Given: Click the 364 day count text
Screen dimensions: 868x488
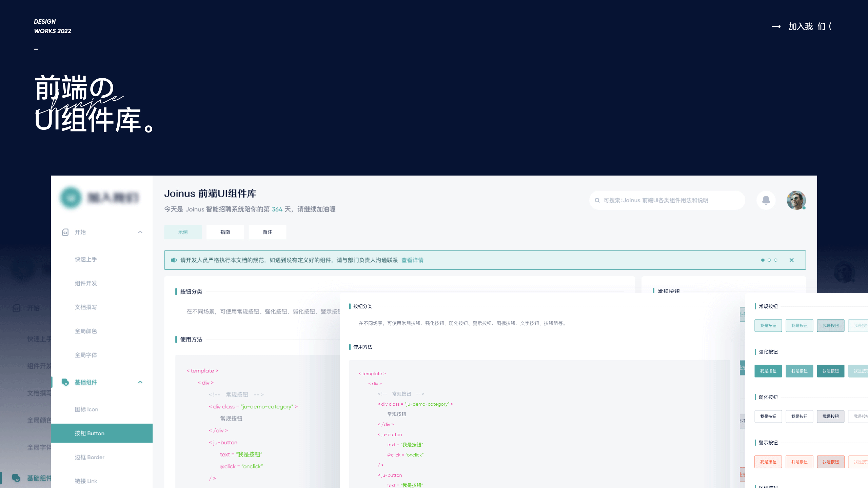Looking at the screenshot, I should coord(277,209).
